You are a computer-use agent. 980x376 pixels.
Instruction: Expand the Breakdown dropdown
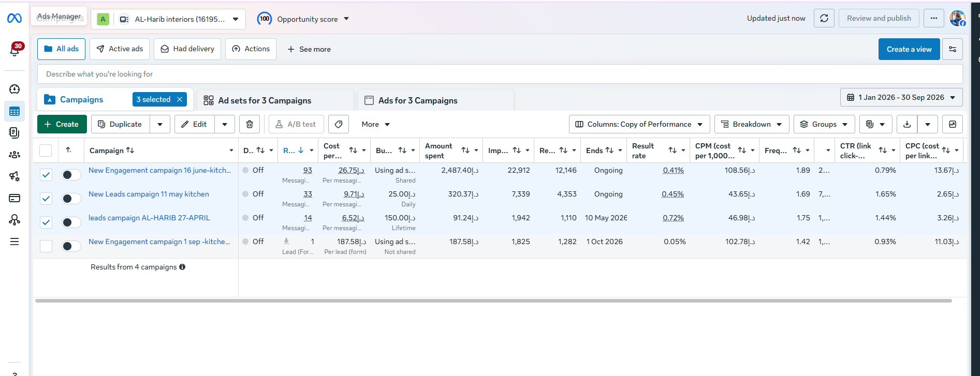click(752, 124)
